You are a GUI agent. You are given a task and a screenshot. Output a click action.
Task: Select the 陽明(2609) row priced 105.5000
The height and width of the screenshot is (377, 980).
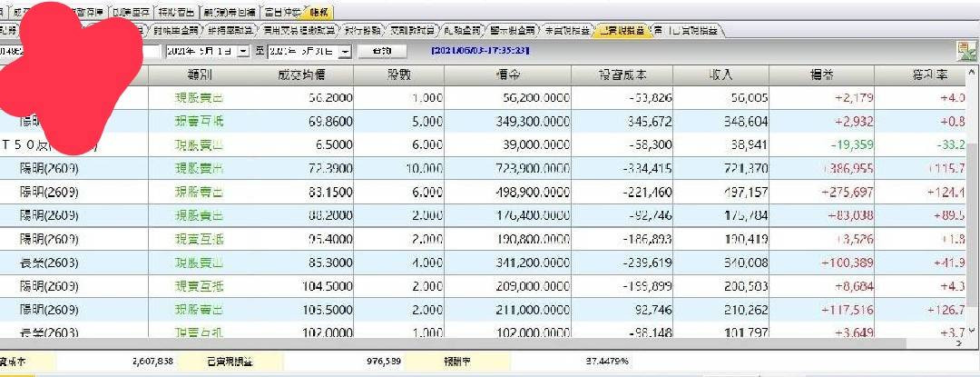(483, 310)
